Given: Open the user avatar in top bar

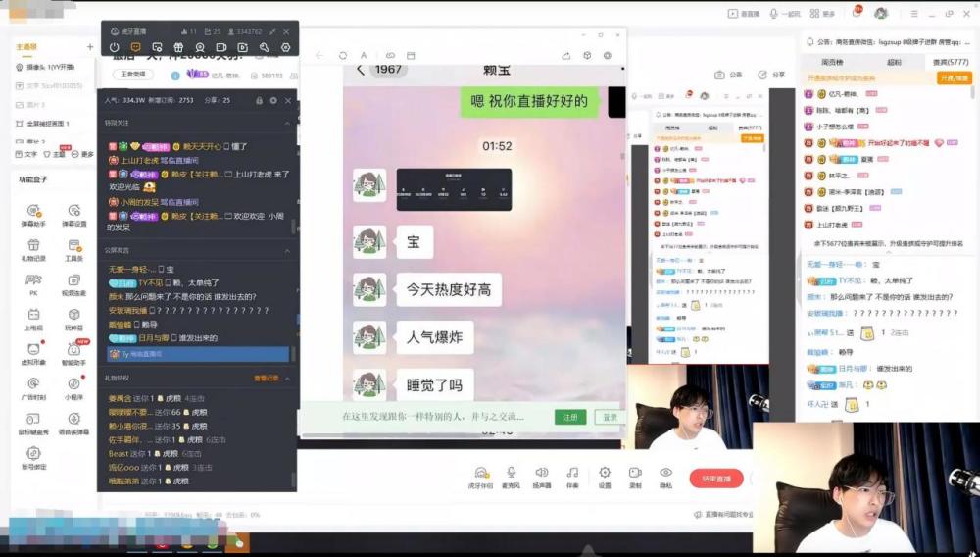Looking at the screenshot, I should click(x=881, y=13).
